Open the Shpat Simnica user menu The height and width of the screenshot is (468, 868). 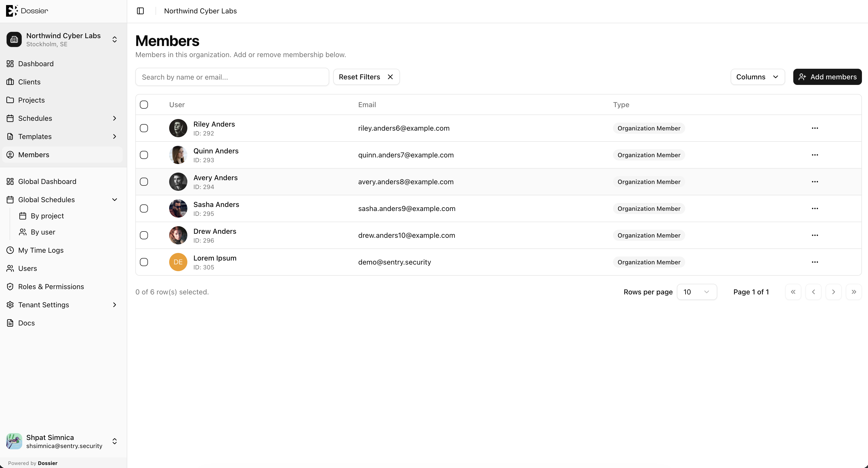(62, 441)
